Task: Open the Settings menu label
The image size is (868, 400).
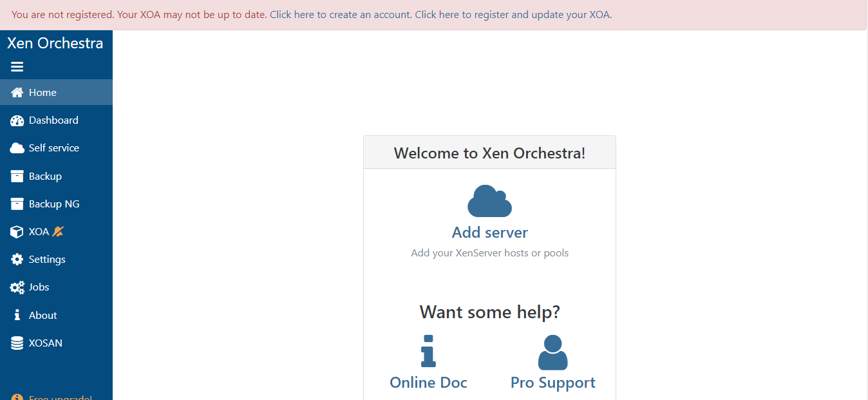Action: [x=47, y=260]
